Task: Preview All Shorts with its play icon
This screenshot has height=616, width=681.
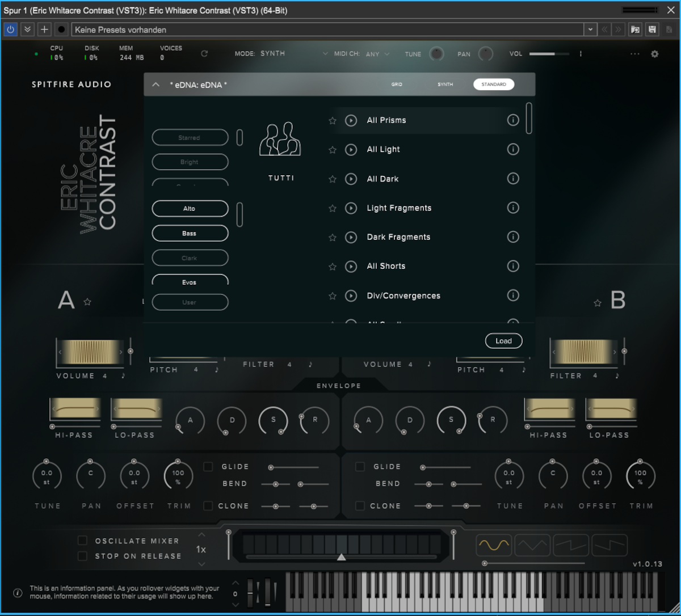Action: point(351,266)
